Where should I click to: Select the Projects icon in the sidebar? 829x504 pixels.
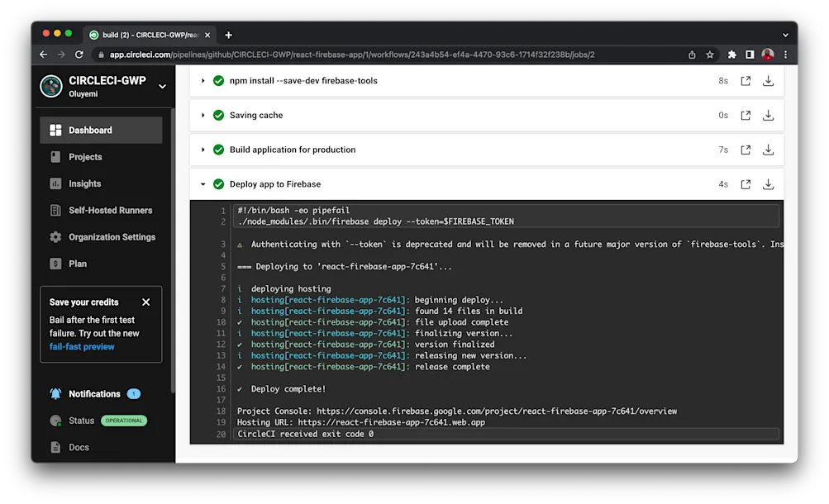(x=57, y=157)
